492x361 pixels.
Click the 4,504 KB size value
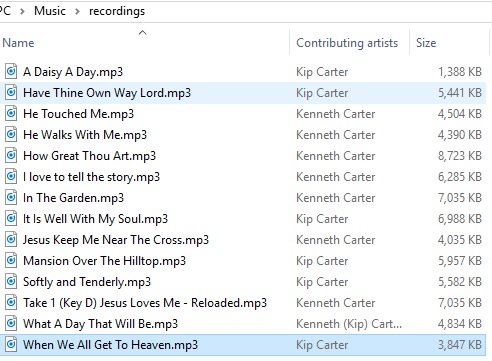[460, 114]
